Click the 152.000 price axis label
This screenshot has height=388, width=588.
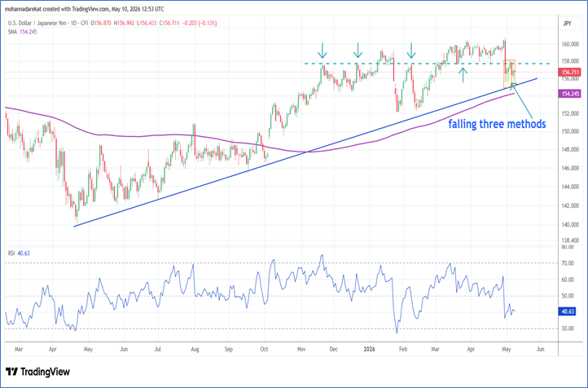(570, 113)
